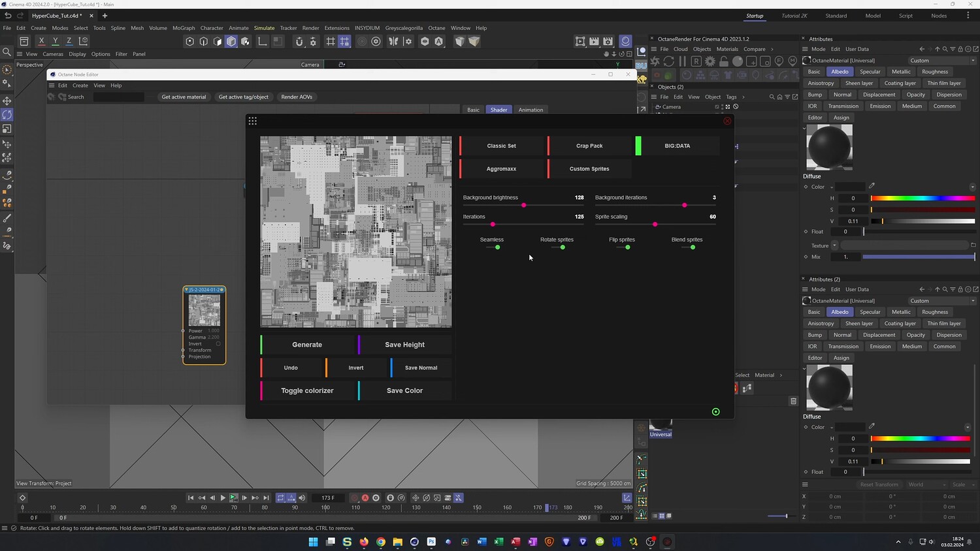The height and width of the screenshot is (551, 980).
Task: Collapse the top material preview expander
Action: [804, 128]
